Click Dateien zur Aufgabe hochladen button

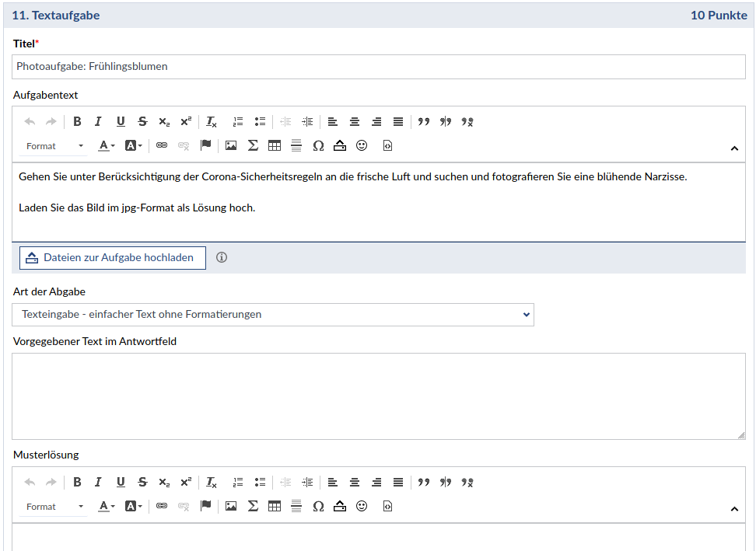point(113,258)
